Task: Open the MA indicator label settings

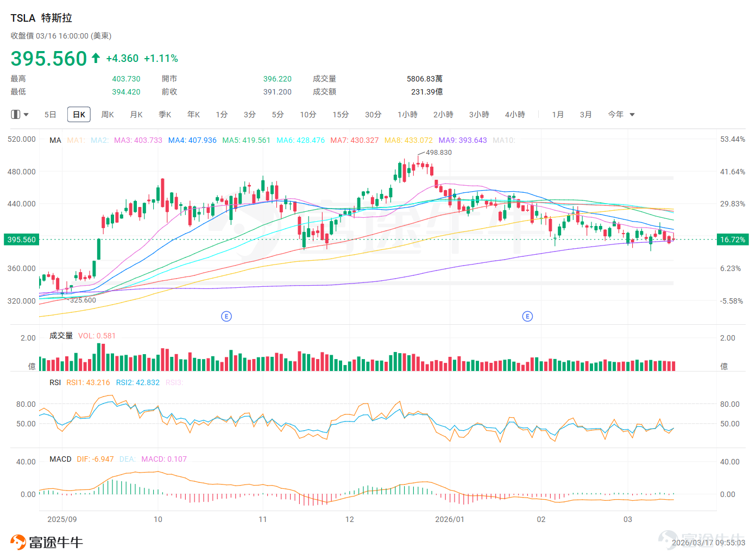Action: coord(55,140)
